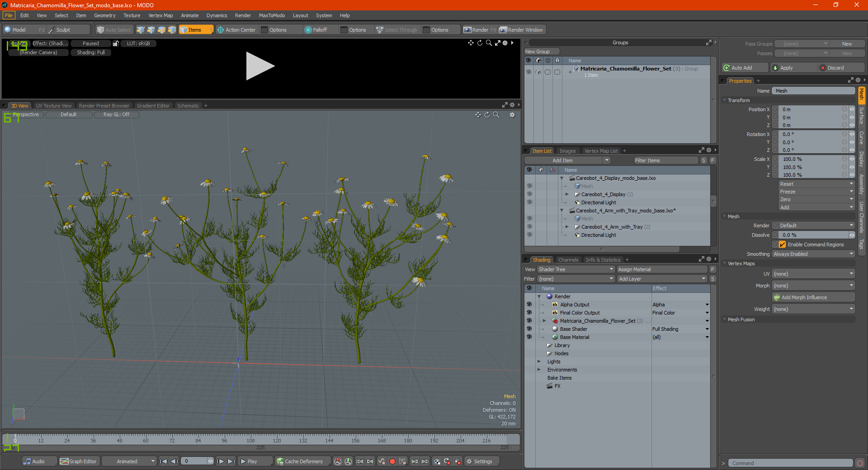Expand the Matricaria_Chamomilla_Flower_Set material group
868x470 pixels.
pyautogui.click(x=544, y=321)
